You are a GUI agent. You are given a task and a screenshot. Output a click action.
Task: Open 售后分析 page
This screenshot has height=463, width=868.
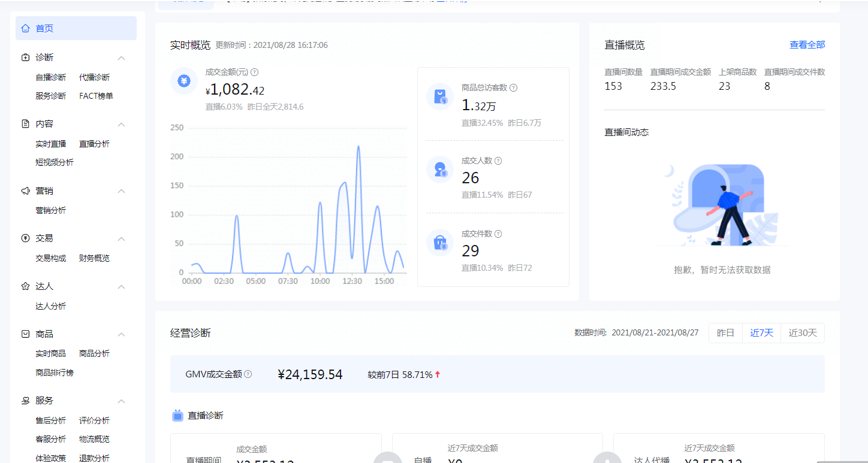click(51, 420)
